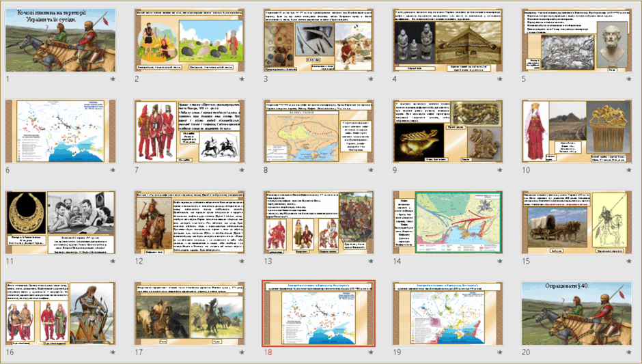The width and height of the screenshot is (642, 364).
Task: Click slide number 1 label
Action: 8,79
